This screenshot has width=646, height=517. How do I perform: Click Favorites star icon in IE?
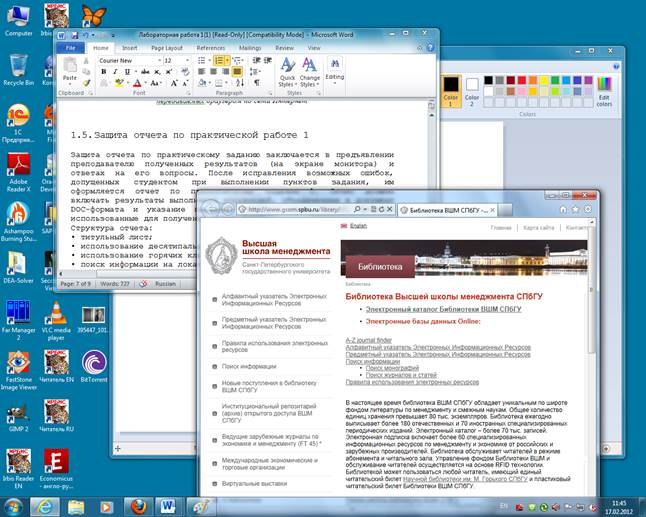[576, 209]
